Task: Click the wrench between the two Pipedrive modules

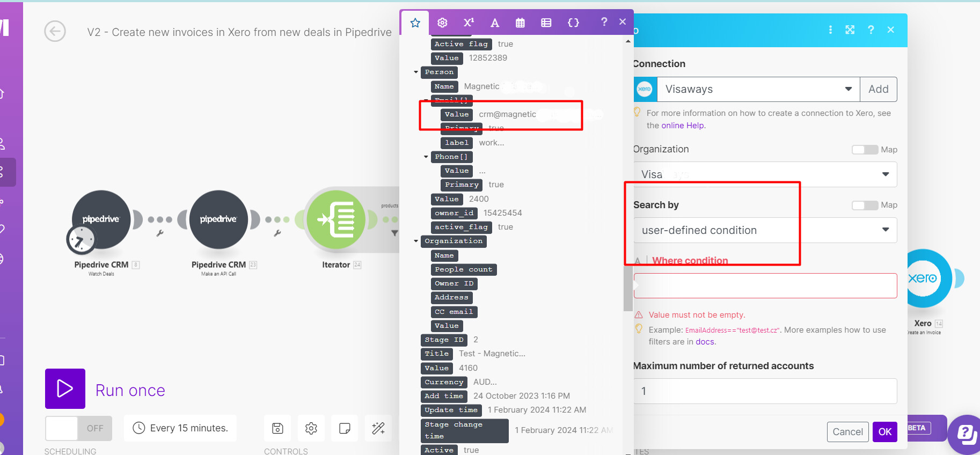Action: pos(160,233)
